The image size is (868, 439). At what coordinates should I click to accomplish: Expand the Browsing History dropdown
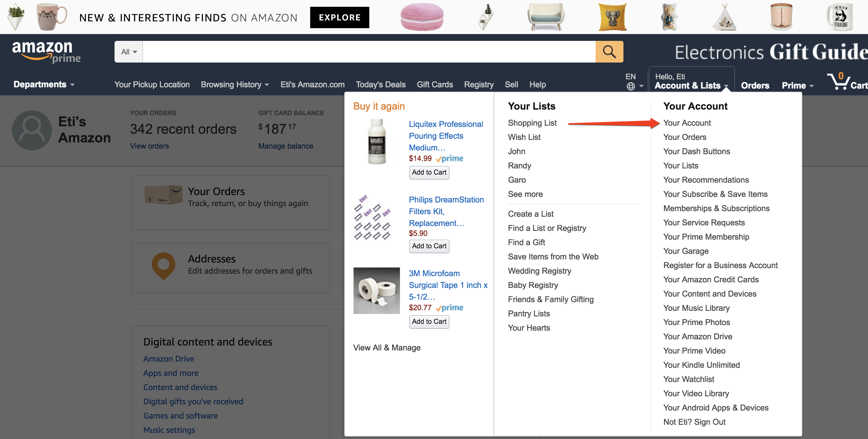click(235, 85)
